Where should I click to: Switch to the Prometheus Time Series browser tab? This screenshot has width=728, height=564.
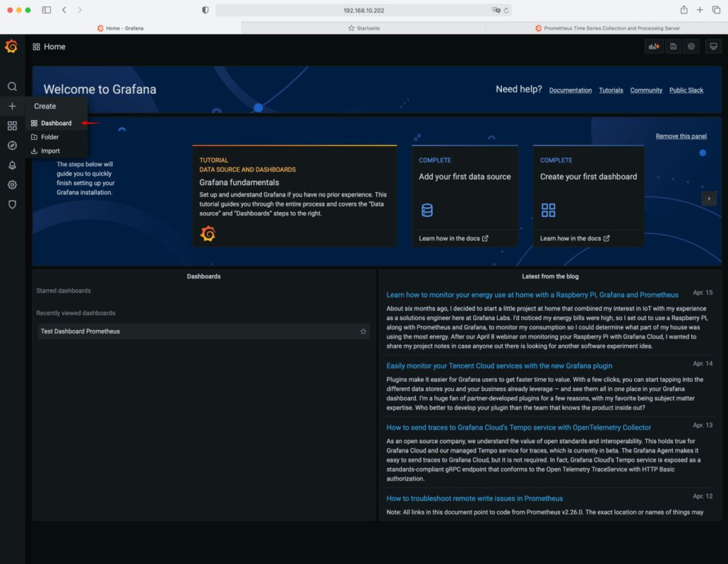click(x=607, y=28)
